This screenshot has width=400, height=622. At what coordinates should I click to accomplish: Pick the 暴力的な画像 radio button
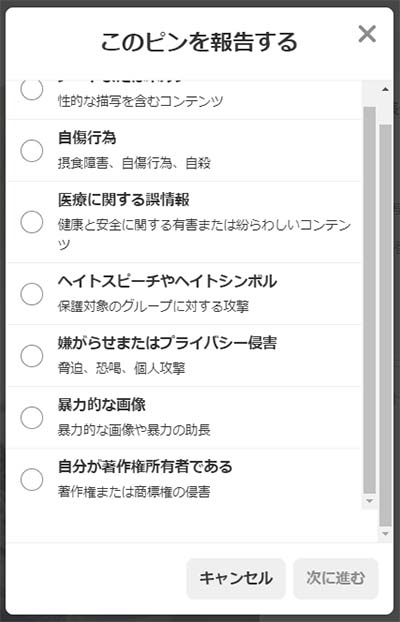tap(32, 418)
